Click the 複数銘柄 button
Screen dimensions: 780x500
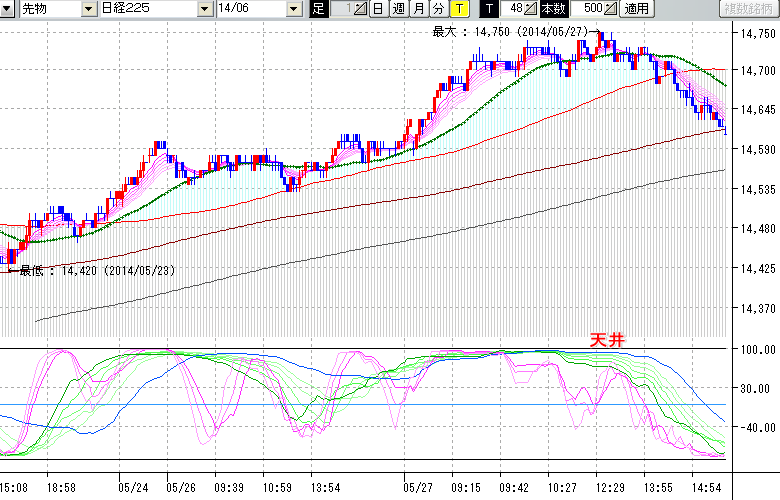pos(748,9)
